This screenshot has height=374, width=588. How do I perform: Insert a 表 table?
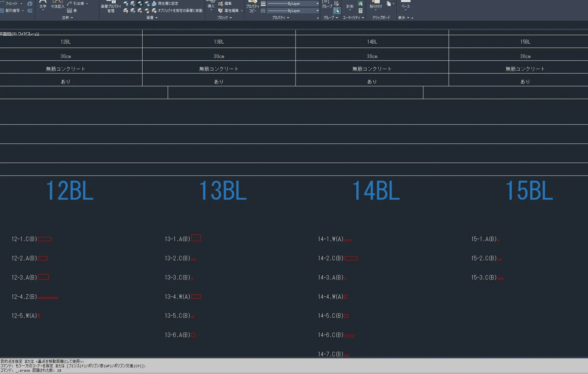[x=72, y=11]
